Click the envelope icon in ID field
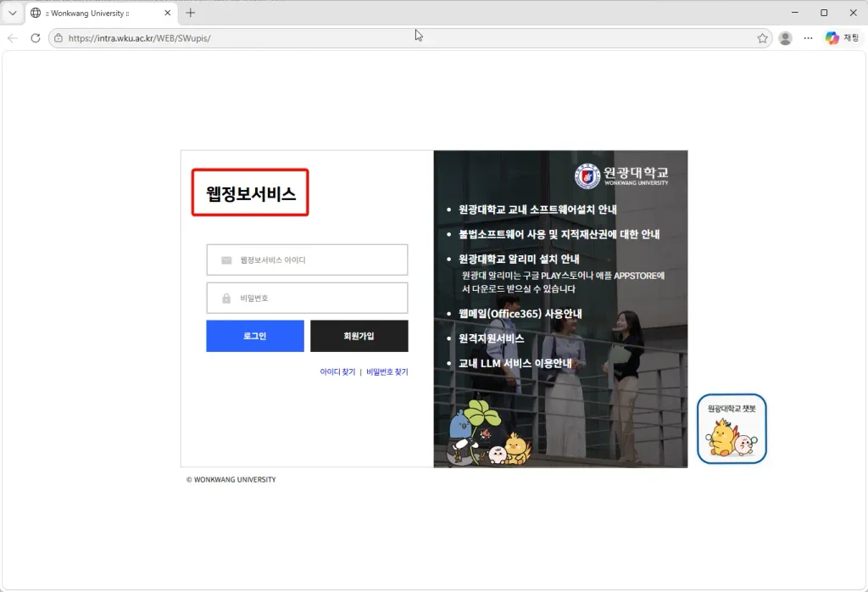Image resolution: width=868 pixels, height=592 pixels. coord(226,260)
